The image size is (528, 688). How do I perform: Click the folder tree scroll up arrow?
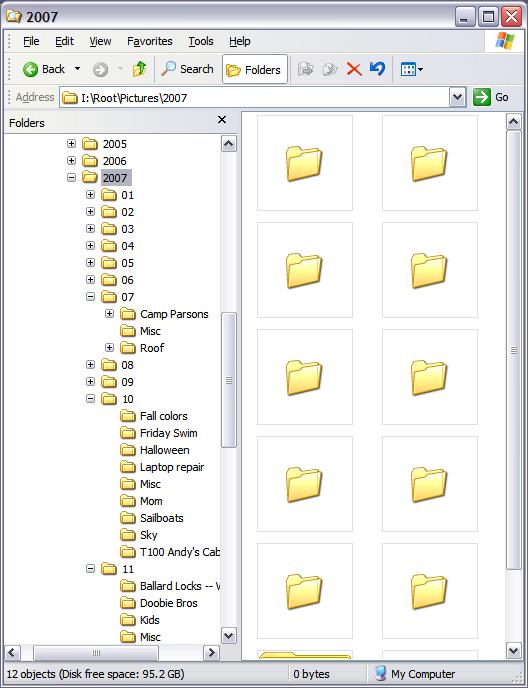229,143
